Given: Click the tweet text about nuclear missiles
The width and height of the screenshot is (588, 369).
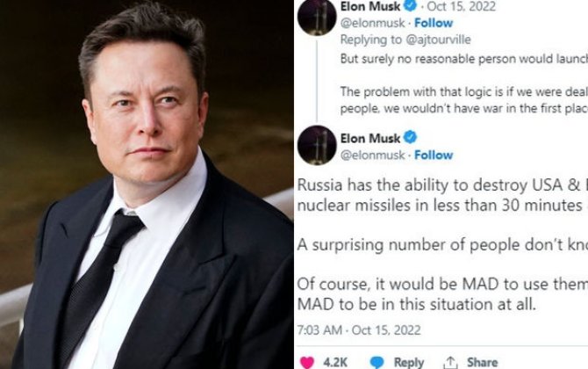Looking at the screenshot, I should (x=442, y=245).
